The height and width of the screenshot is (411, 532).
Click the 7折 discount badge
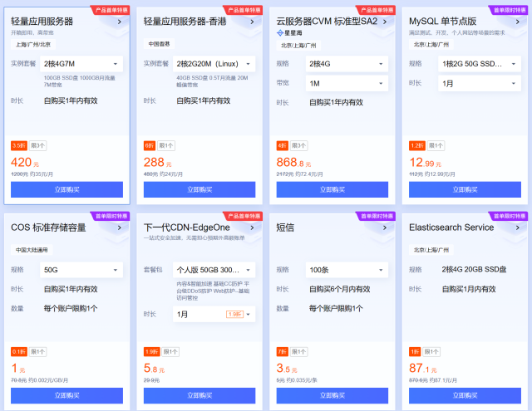click(x=283, y=352)
